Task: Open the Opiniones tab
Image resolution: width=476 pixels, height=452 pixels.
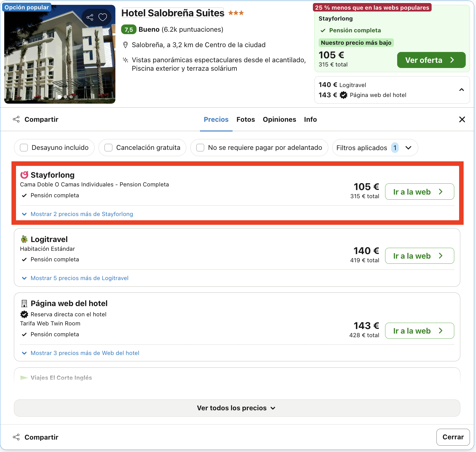Action: (x=279, y=119)
